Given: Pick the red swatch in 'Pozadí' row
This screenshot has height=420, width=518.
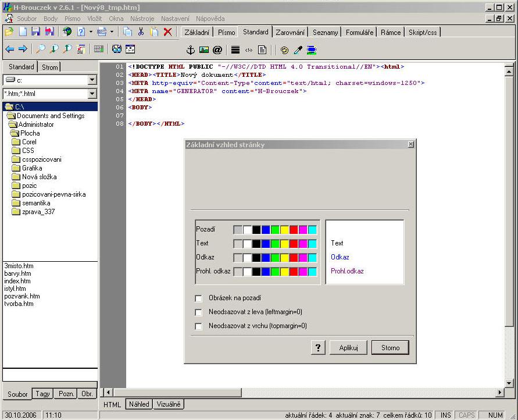Looking at the screenshot, I should (x=294, y=230).
